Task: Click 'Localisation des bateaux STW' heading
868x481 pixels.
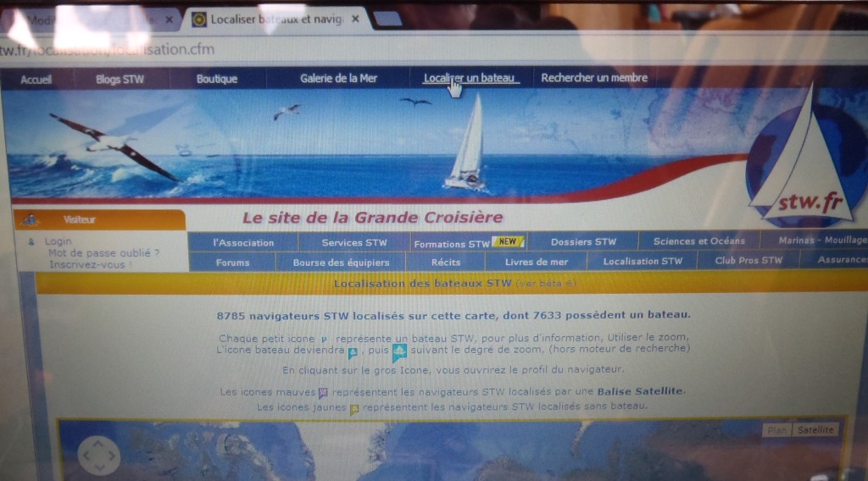Action: tap(422, 284)
